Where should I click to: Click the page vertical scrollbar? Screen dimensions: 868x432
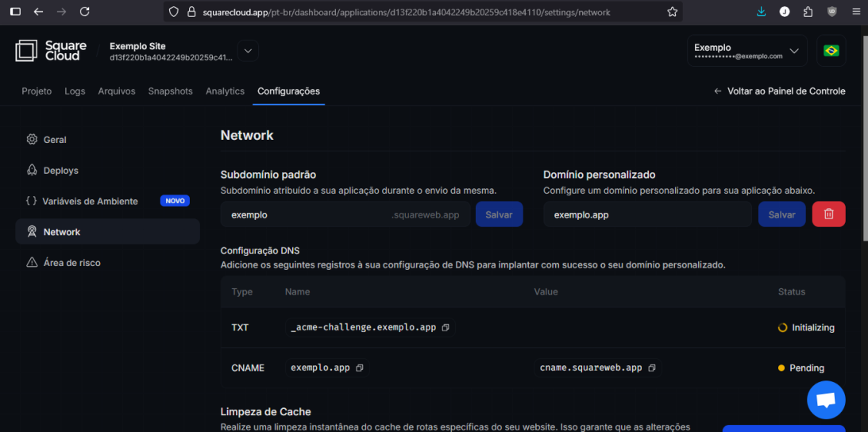tap(865, 138)
